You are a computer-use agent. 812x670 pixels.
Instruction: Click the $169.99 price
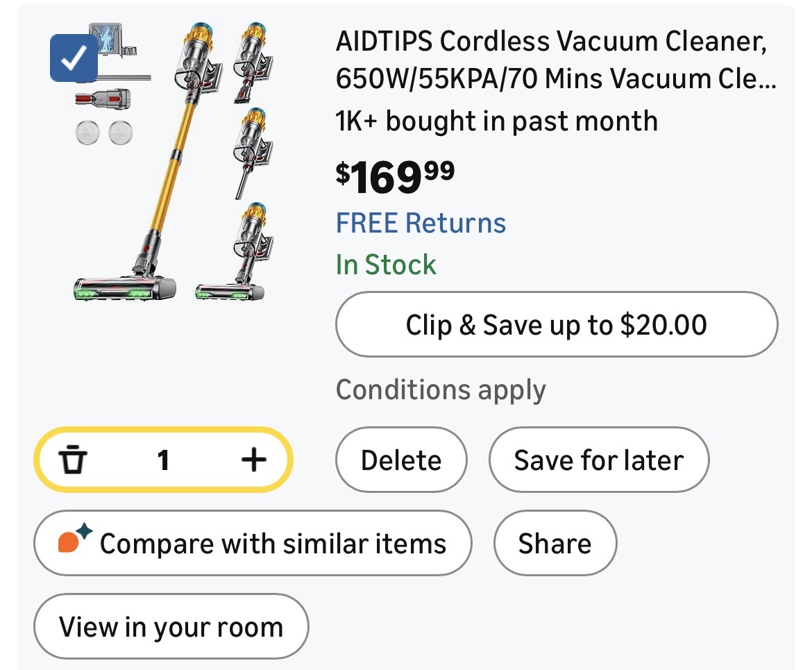(396, 177)
